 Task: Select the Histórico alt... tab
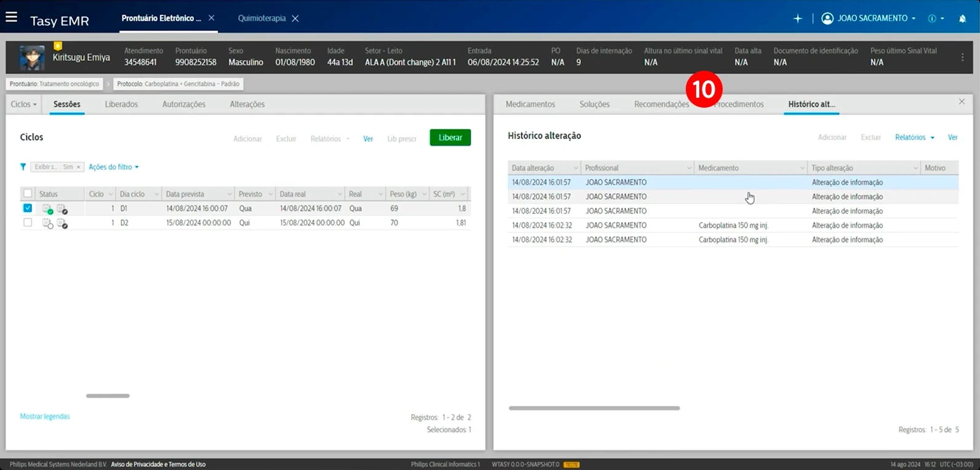pyautogui.click(x=811, y=104)
